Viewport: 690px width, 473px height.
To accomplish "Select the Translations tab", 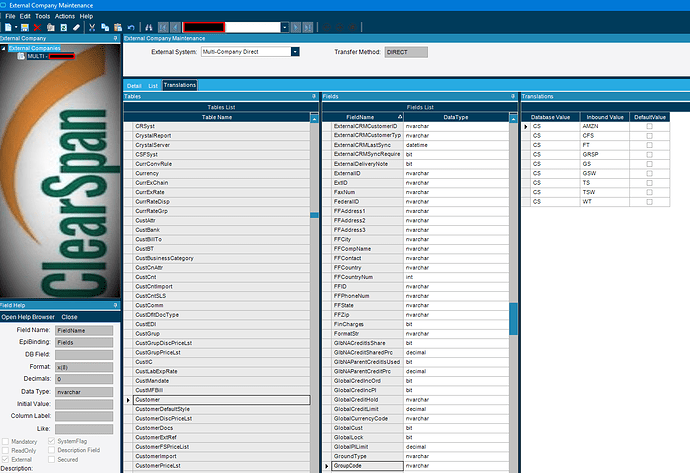I will coord(180,85).
